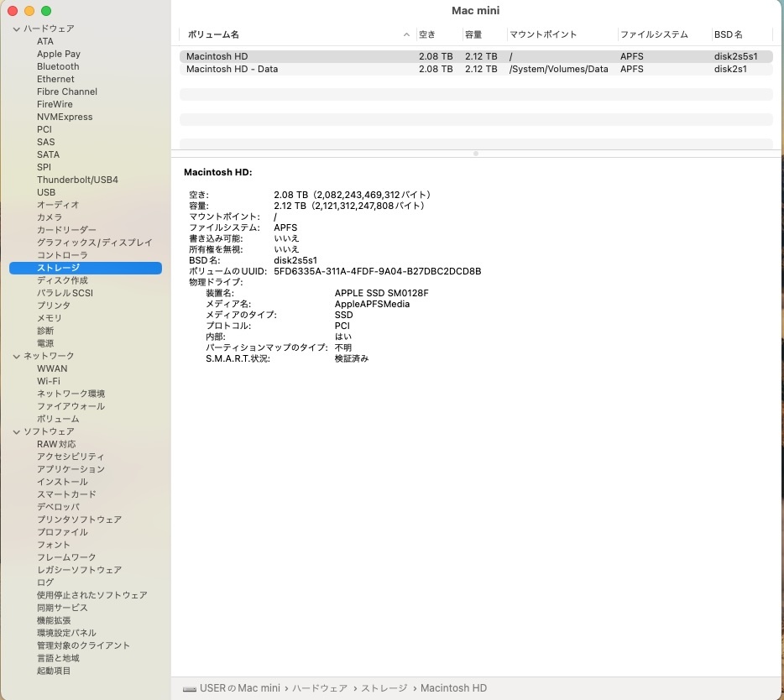
Task: Collapse the ネットワーク section chevron
Action: pos(17,356)
